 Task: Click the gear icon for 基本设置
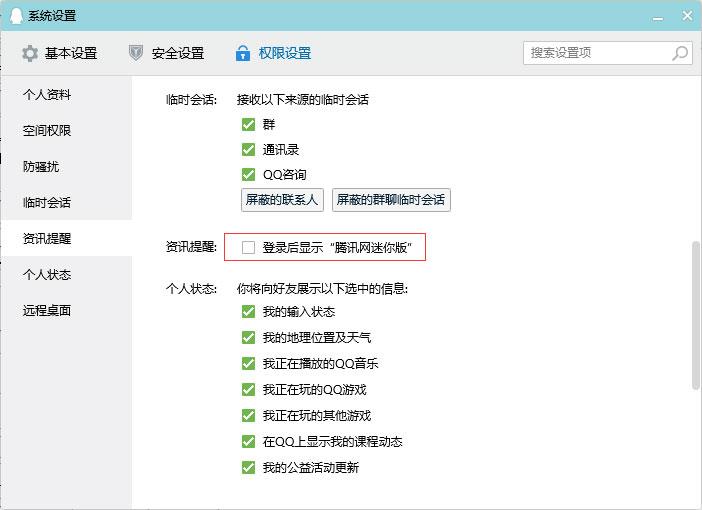(x=30, y=53)
